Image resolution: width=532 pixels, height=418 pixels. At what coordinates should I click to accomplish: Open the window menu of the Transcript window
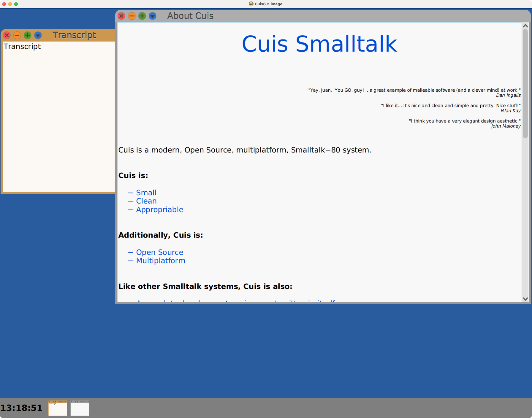38,35
